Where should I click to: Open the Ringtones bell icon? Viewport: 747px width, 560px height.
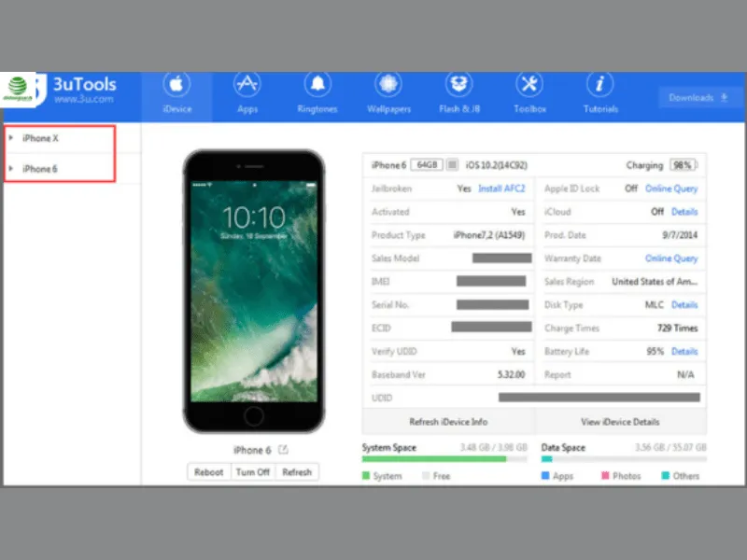click(317, 84)
